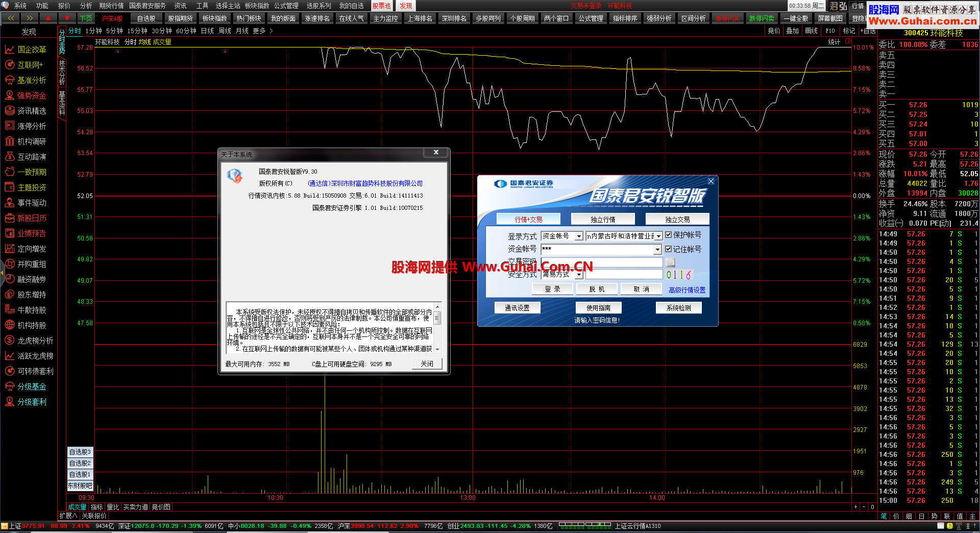Click the red down-triangle toolbar button
Viewport: 980px width, 533px height.
(x=67, y=18)
